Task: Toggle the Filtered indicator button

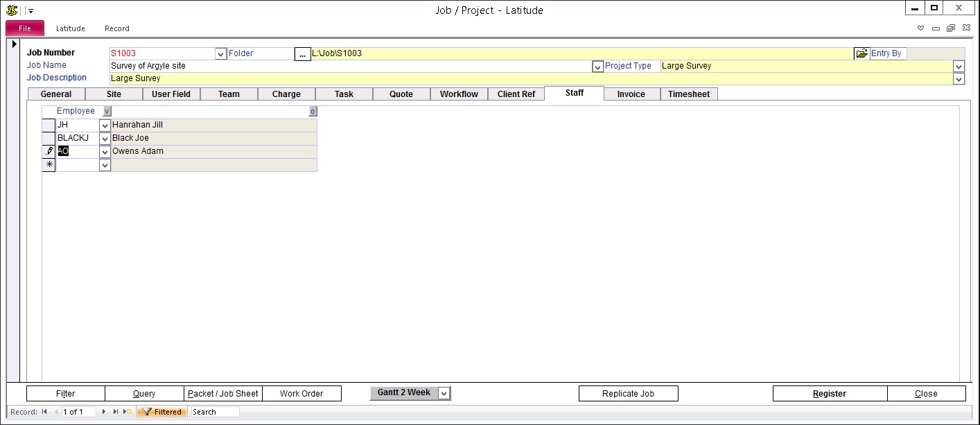Action: [x=161, y=412]
